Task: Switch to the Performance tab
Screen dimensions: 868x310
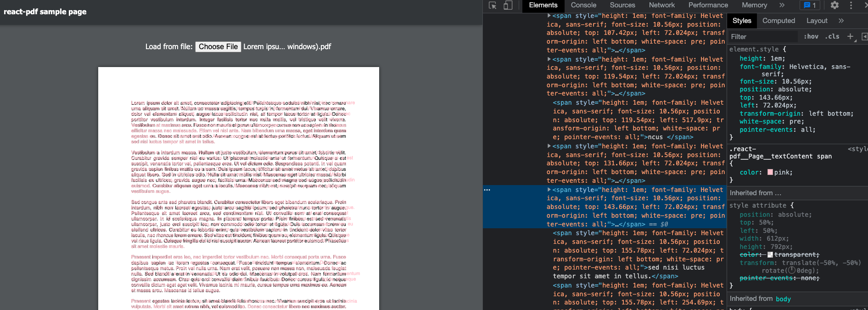Action: click(708, 6)
